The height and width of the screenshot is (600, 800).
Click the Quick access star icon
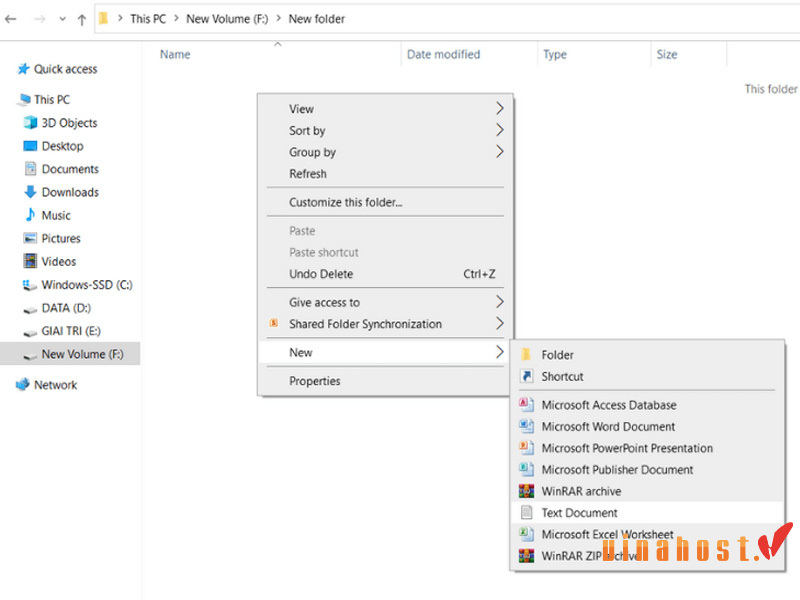(23, 69)
